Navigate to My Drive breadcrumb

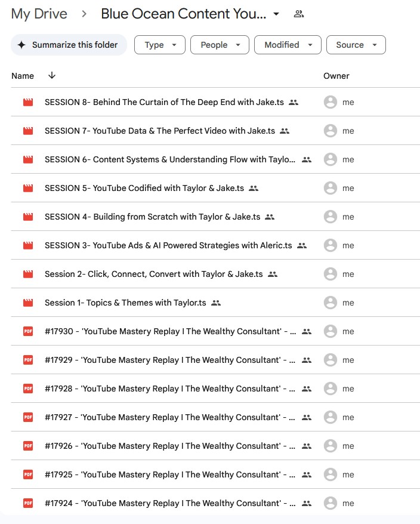click(39, 14)
